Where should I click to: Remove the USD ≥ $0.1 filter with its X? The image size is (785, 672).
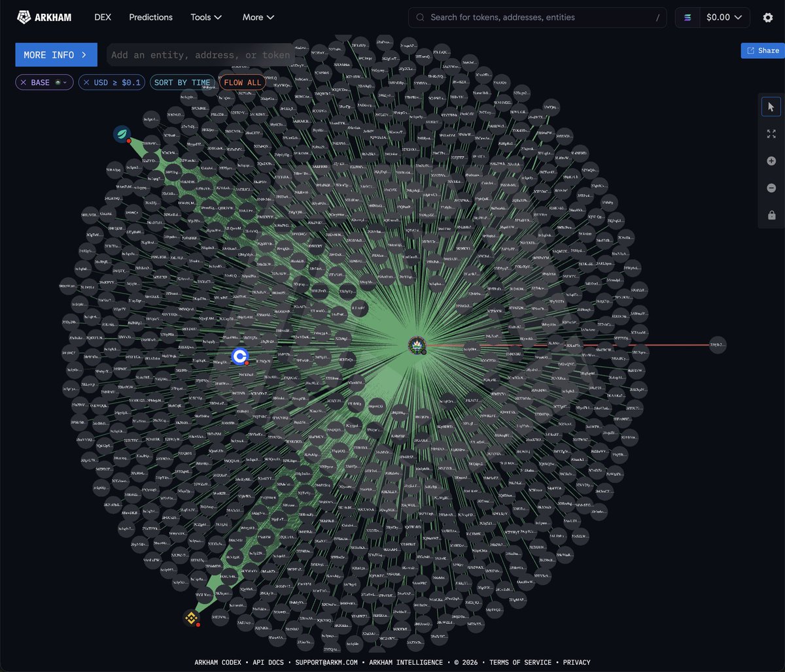[86, 82]
